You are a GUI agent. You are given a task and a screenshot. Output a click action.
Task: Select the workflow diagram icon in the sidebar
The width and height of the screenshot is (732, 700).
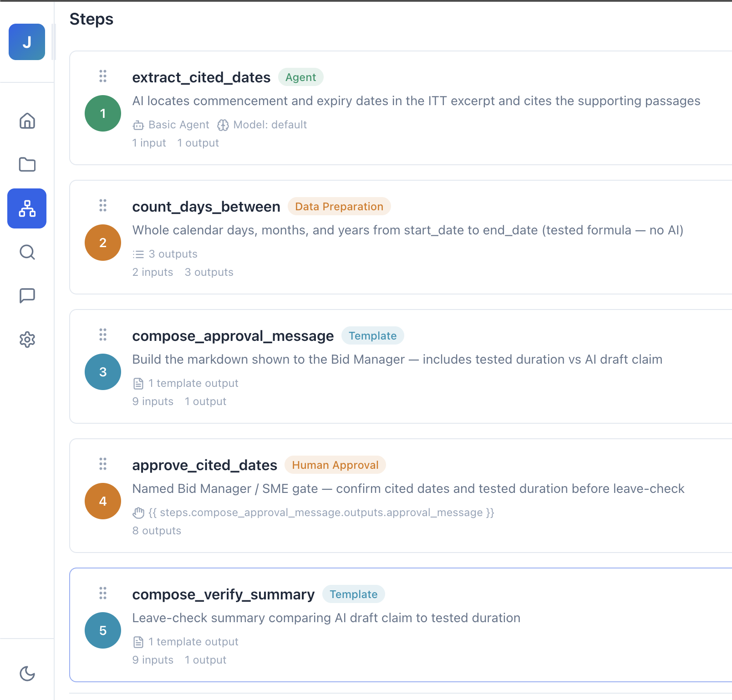click(x=27, y=208)
